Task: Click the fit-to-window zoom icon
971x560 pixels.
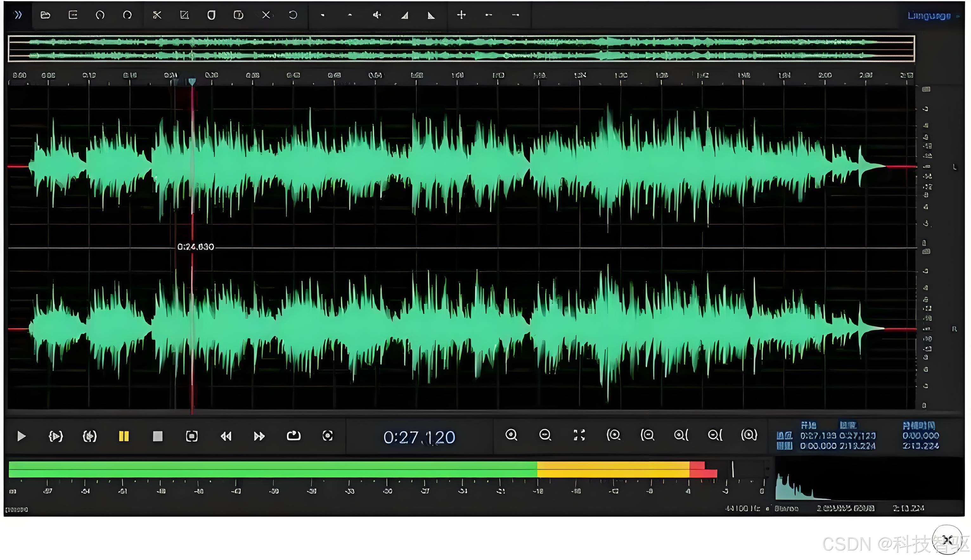Action: (579, 435)
